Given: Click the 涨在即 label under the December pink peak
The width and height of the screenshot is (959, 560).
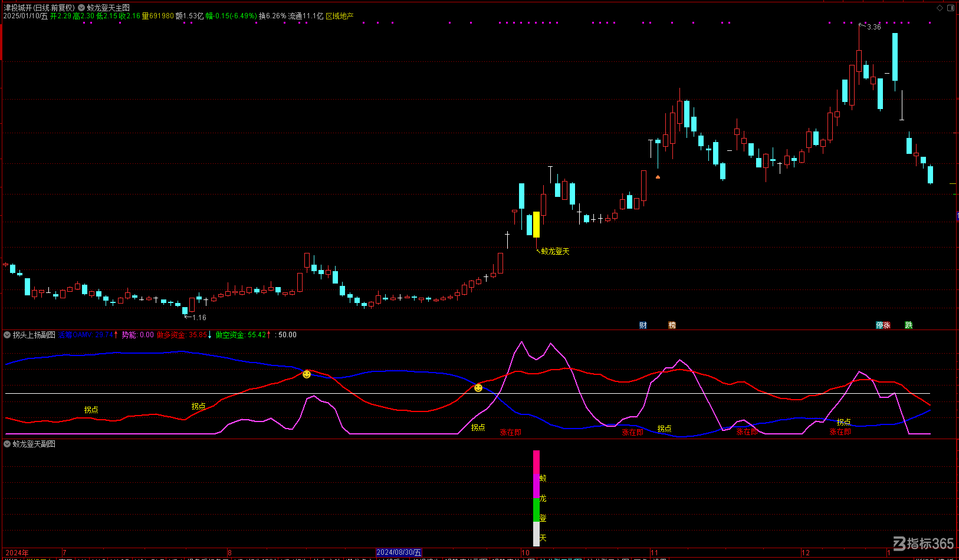Looking at the screenshot, I should [840, 432].
